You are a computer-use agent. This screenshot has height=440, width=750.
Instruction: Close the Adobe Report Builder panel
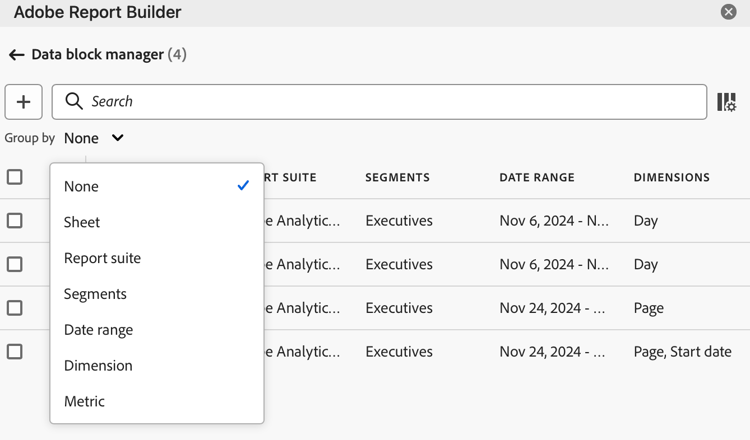point(728,11)
